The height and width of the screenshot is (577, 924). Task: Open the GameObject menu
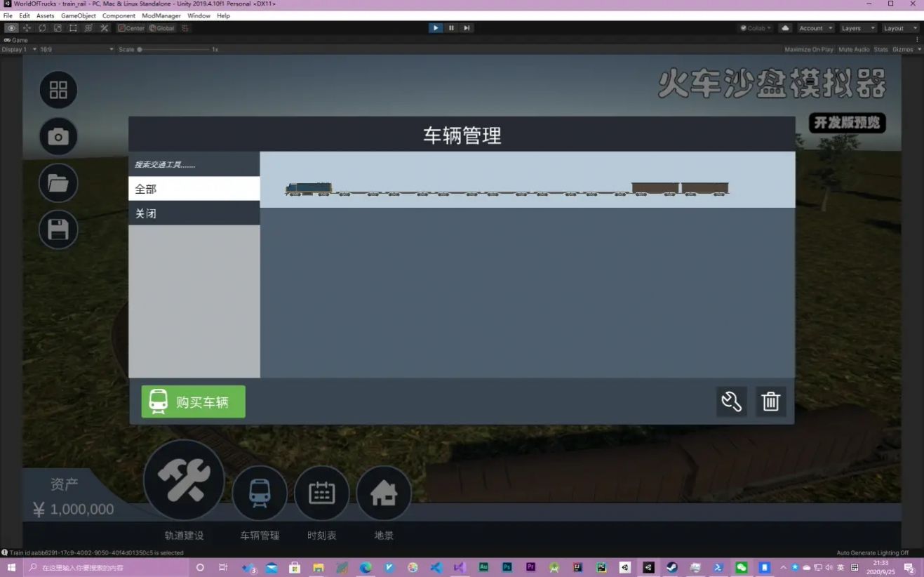78,15
